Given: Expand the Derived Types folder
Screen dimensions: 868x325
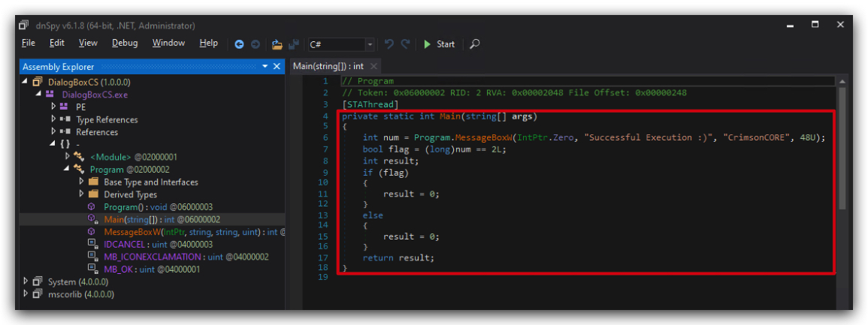Looking at the screenshot, I should pyautogui.click(x=82, y=194).
